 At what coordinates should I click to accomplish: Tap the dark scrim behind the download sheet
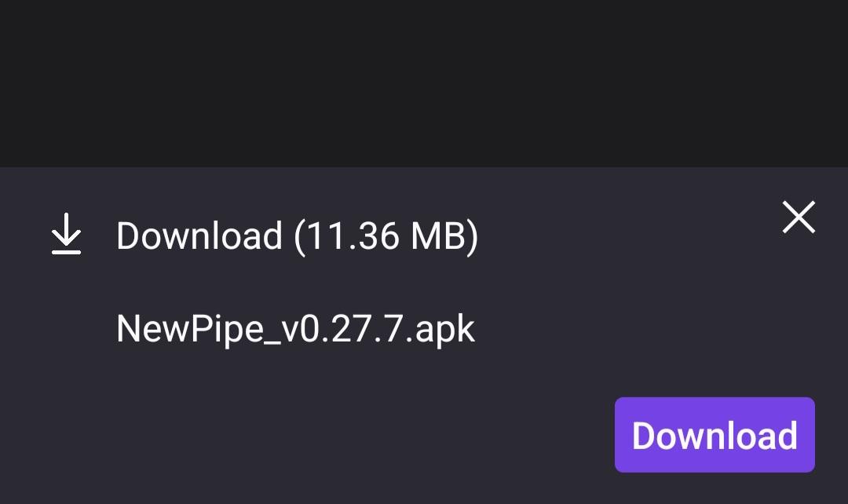(x=424, y=83)
